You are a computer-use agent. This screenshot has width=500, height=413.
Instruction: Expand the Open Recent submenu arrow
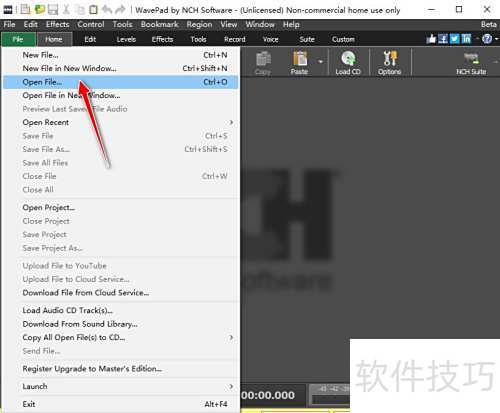231,122
